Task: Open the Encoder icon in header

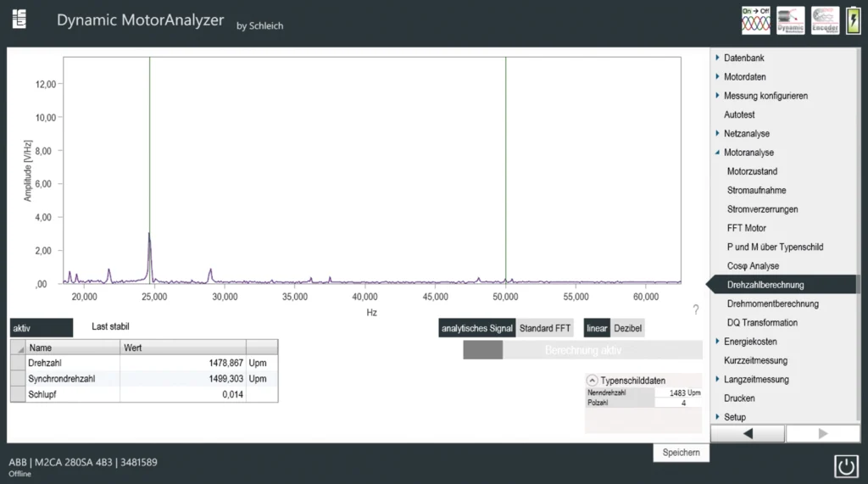Action: [825, 20]
